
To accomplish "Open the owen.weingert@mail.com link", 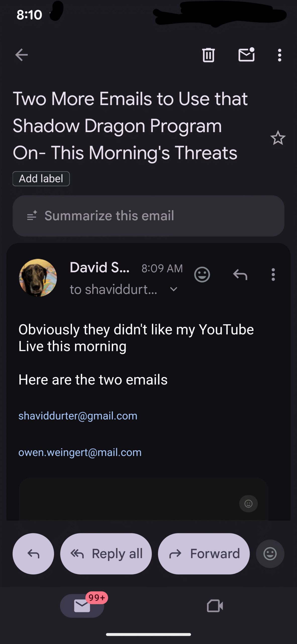I will tap(80, 452).
